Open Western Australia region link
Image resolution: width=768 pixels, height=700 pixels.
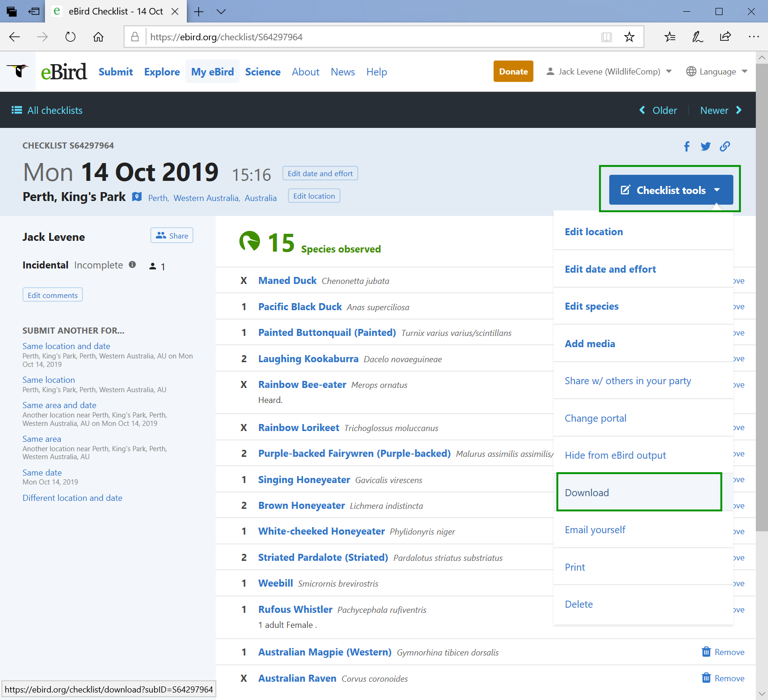click(206, 198)
